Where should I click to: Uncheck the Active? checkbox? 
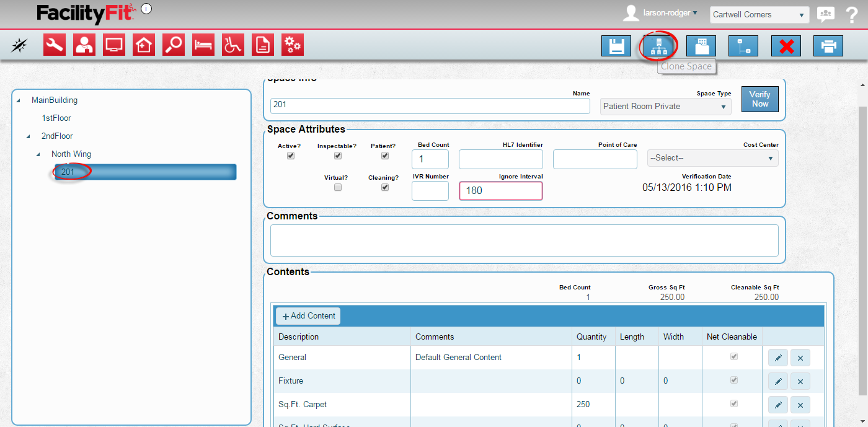click(291, 156)
